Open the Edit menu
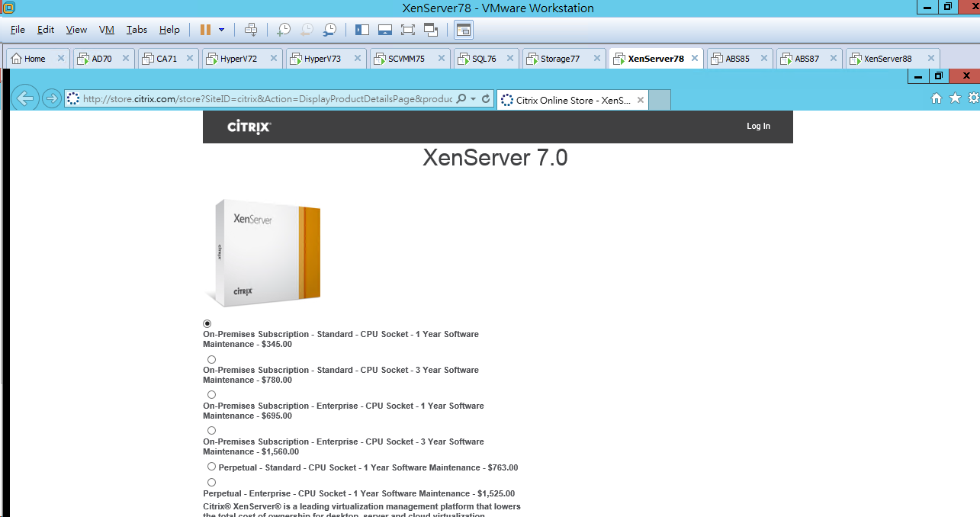Viewport: 980px width, 517px height. coord(46,30)
